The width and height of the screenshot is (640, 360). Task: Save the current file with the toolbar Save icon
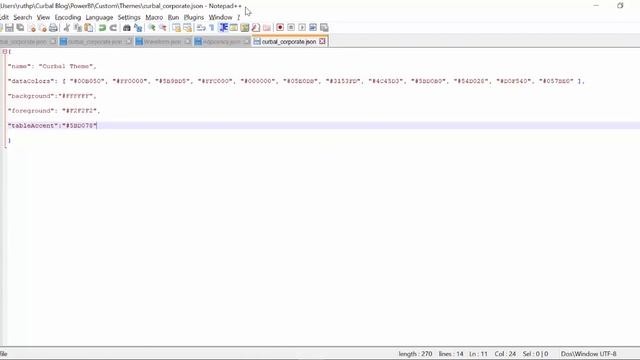(9, 28)
